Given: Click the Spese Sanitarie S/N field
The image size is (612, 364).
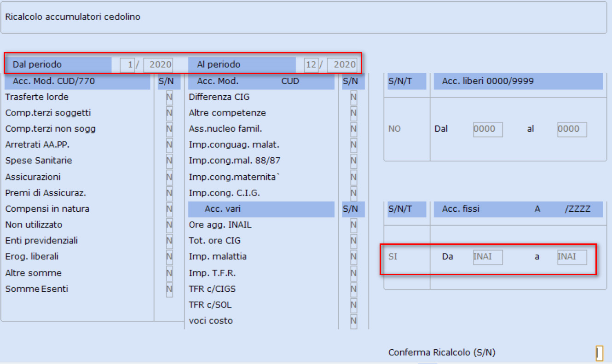Looking at the screenshot, I should click(169, 161).
